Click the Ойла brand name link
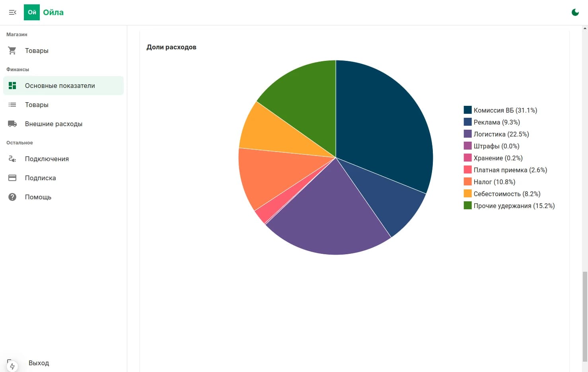Viewport: 588px width, 372px height. tap(53, 12)
